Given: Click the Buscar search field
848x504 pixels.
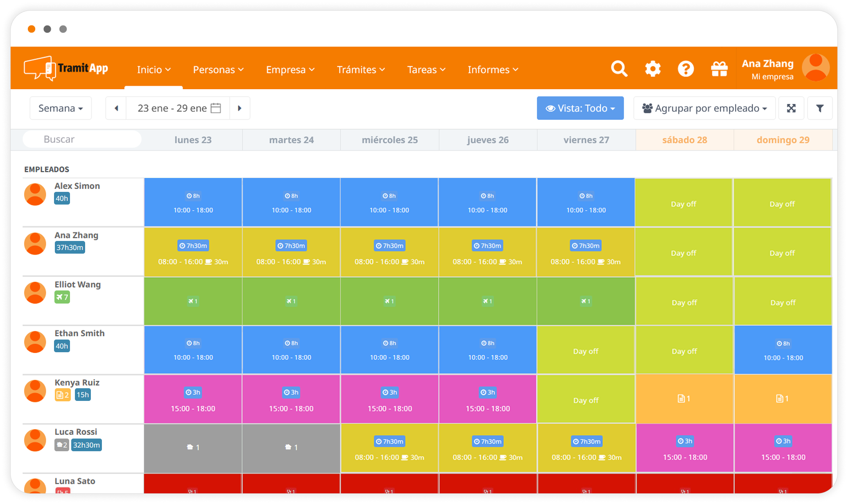Looking at the screenshot, I should [x=82, y=139].
